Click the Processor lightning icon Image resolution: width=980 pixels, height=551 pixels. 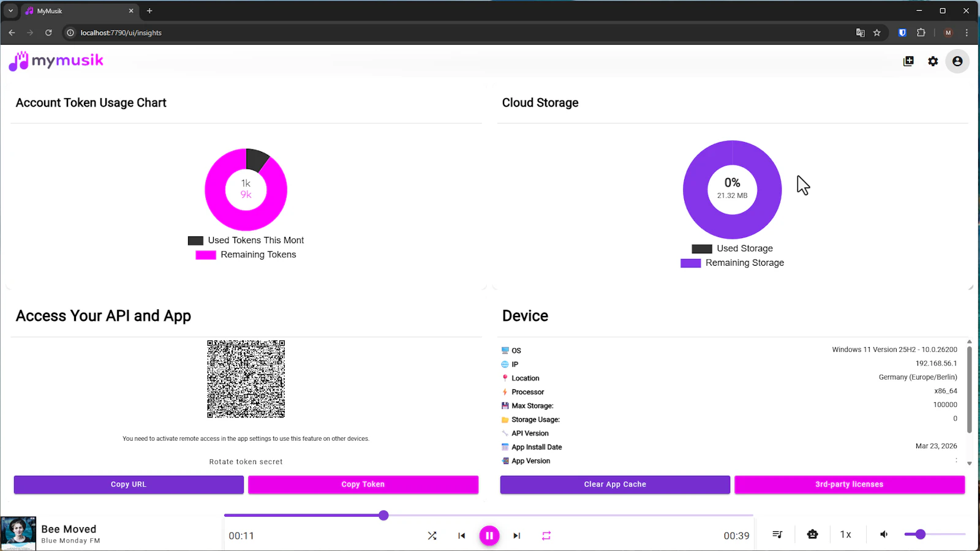(505, 392)
